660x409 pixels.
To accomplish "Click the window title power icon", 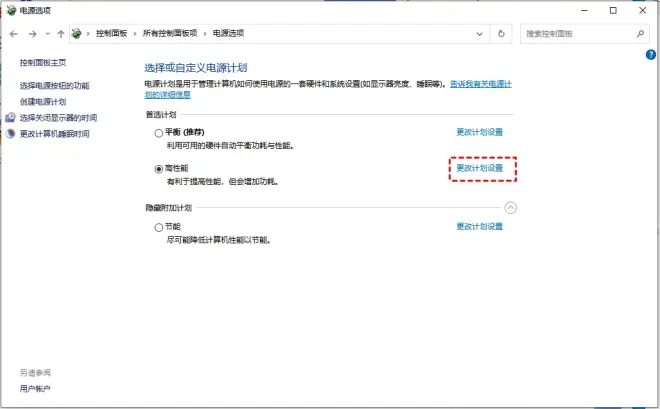I will [x=11, y=11].
